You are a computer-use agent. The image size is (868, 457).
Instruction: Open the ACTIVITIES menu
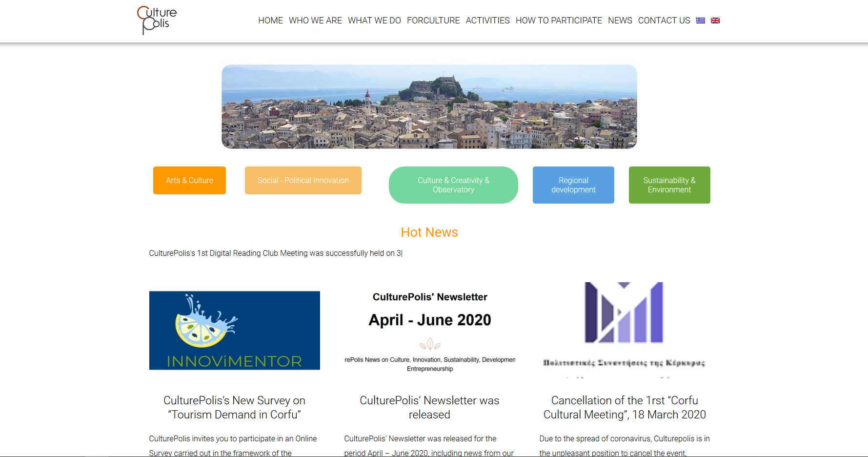coord(487,21)
